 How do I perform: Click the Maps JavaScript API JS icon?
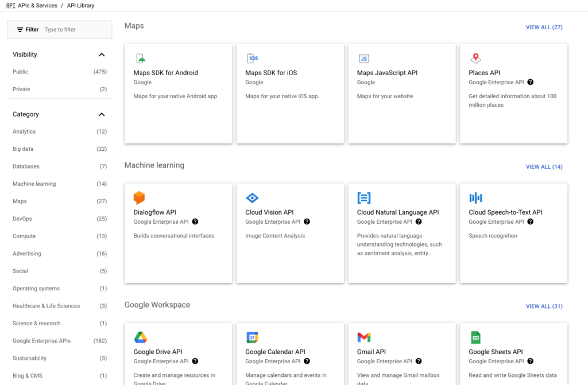(363, 59)
